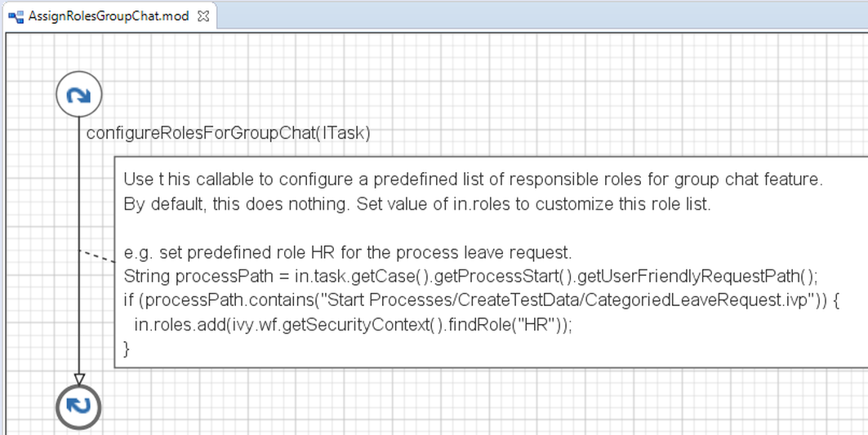Viewport: 868px width, 435px height.
Task: Click the "String processPath" code line
Action: pos(470,275)
